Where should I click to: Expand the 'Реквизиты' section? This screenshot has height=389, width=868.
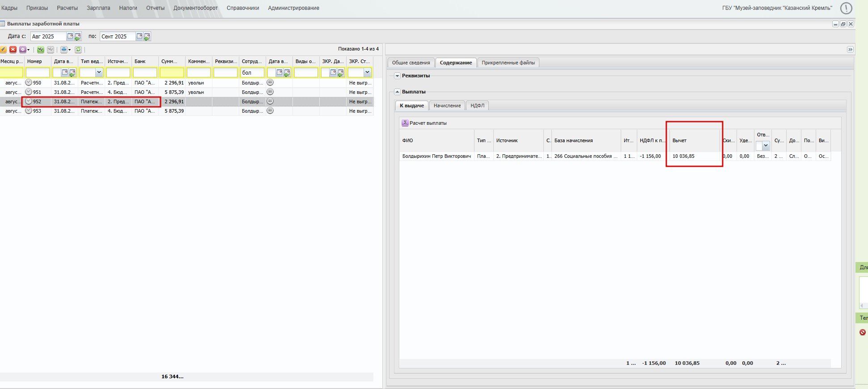point(397,76)
